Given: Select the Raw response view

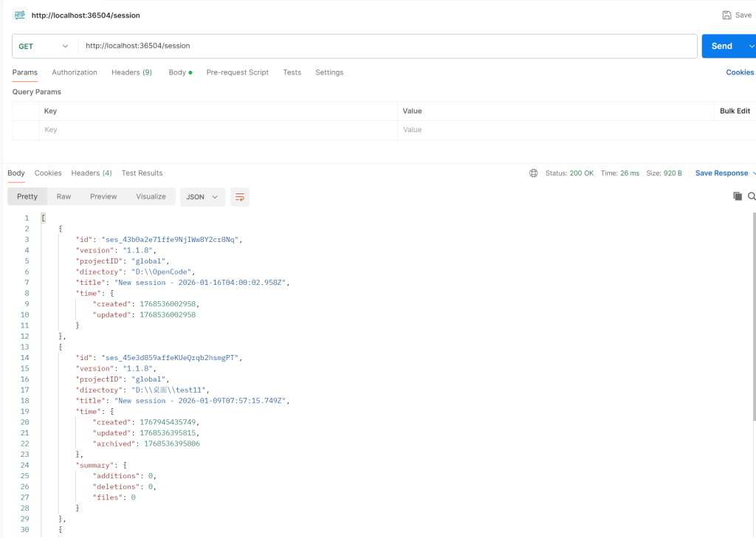Looking at the screenshot, I should coord(64,196).
